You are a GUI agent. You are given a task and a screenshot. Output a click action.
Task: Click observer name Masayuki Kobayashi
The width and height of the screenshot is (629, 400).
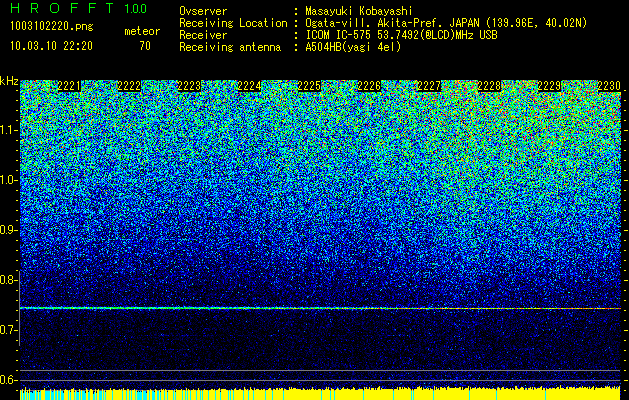pos(359,11)
